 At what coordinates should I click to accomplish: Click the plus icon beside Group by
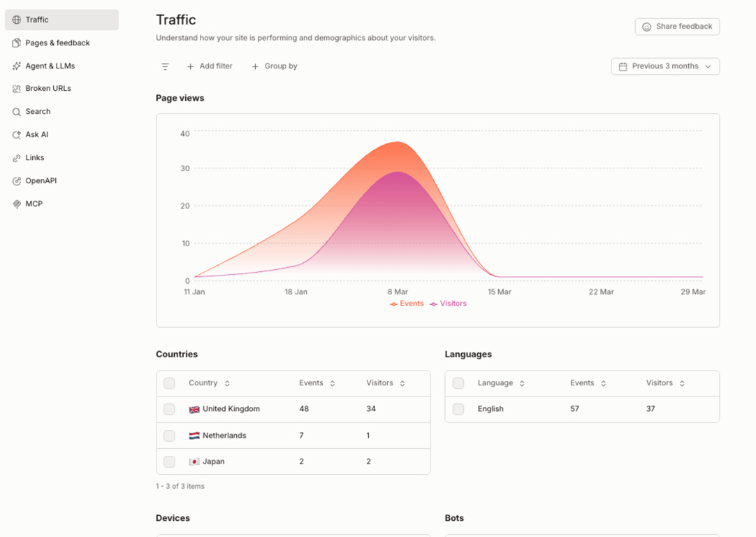tap(255, 66)
